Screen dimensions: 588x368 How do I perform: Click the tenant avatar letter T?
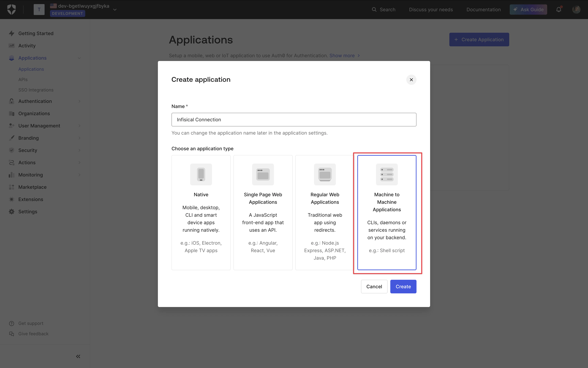point(39,10)
